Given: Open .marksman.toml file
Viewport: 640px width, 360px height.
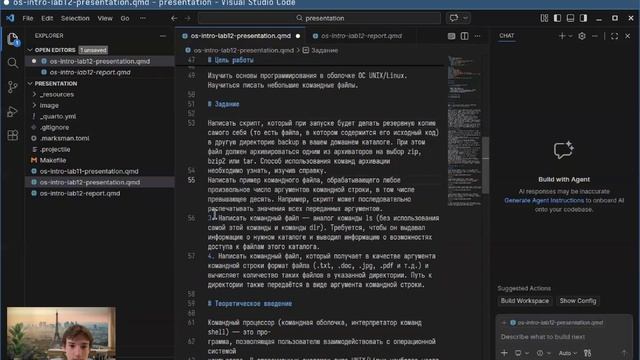Looking at the screenshot, I should (64, 138).
